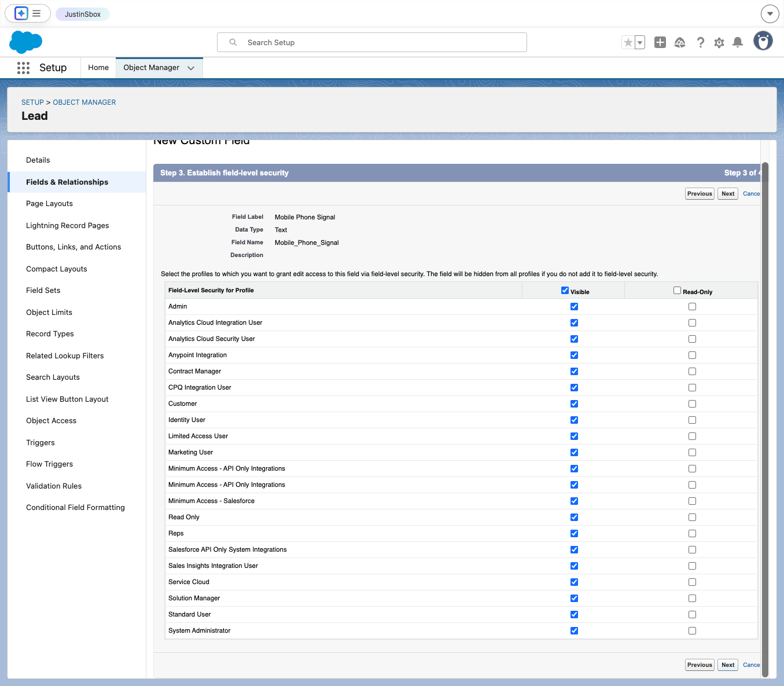
Task: Click the SETUP breadcrumb link
Action: pos(32,102)
